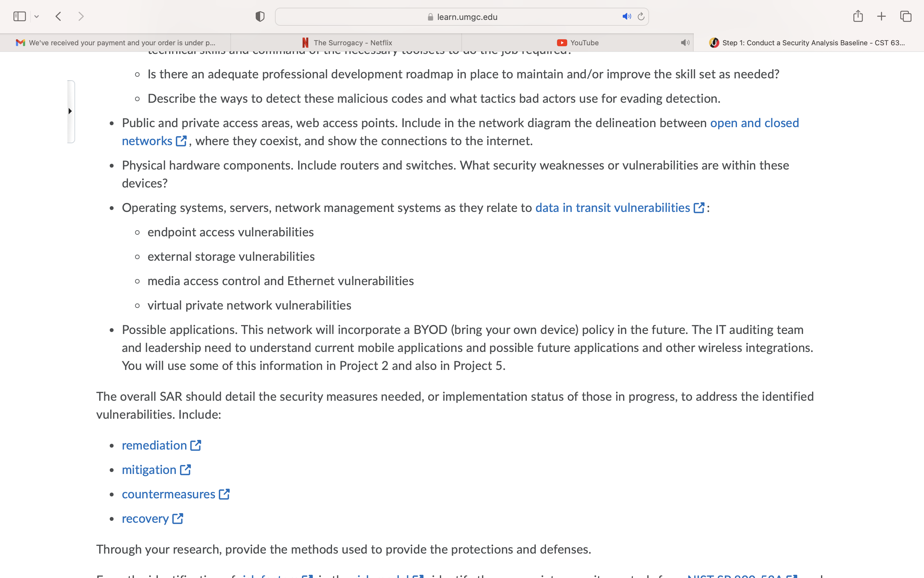Click the Gmail favicon on first tab

(20, 43)
